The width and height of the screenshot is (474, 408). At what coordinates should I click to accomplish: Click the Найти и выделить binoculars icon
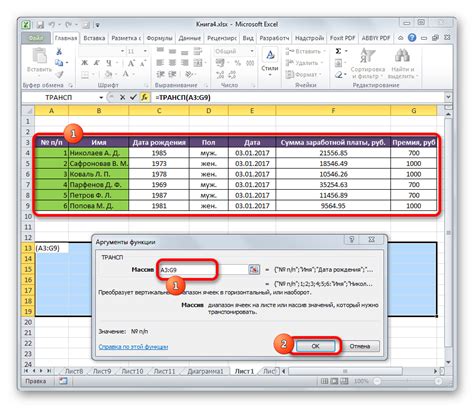tap(402, 56)
